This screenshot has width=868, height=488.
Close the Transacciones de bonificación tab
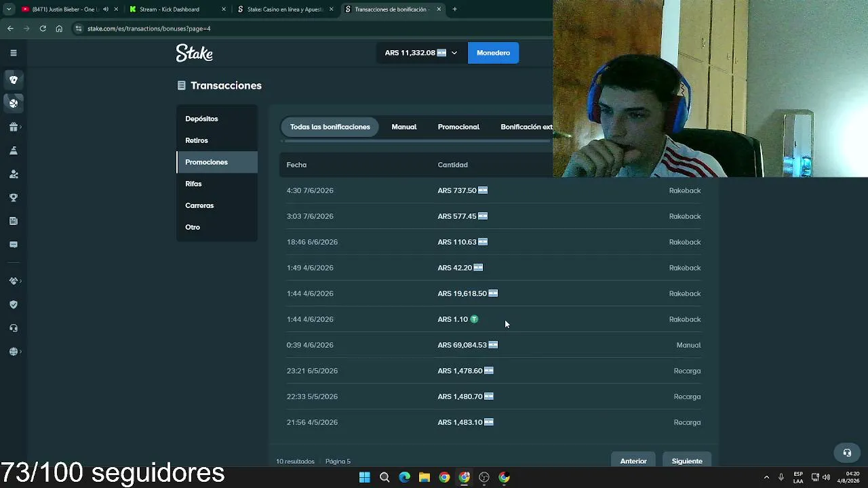coord(439,9)
